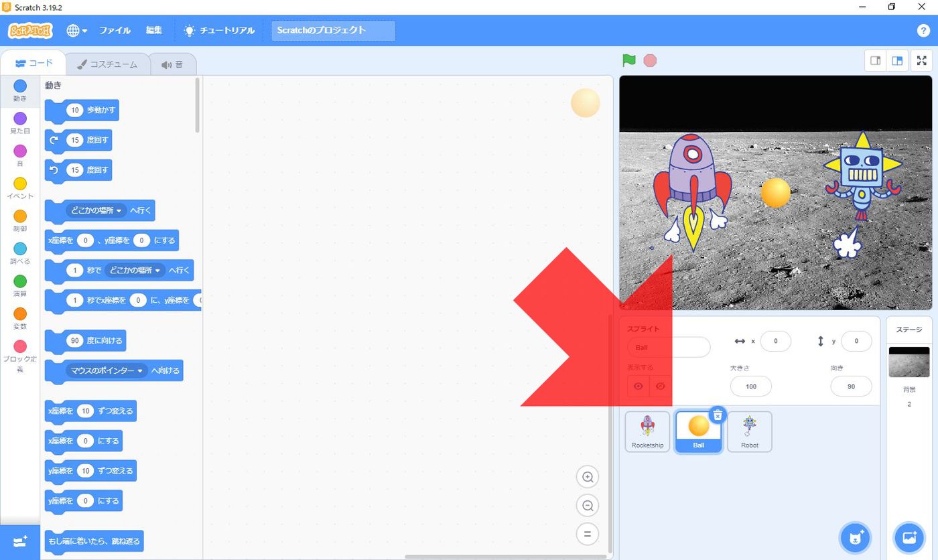Open dropdown in どこかの場所 へ行く block
The width and height of the screenshot is (938, 560).
tap(96, 210)
